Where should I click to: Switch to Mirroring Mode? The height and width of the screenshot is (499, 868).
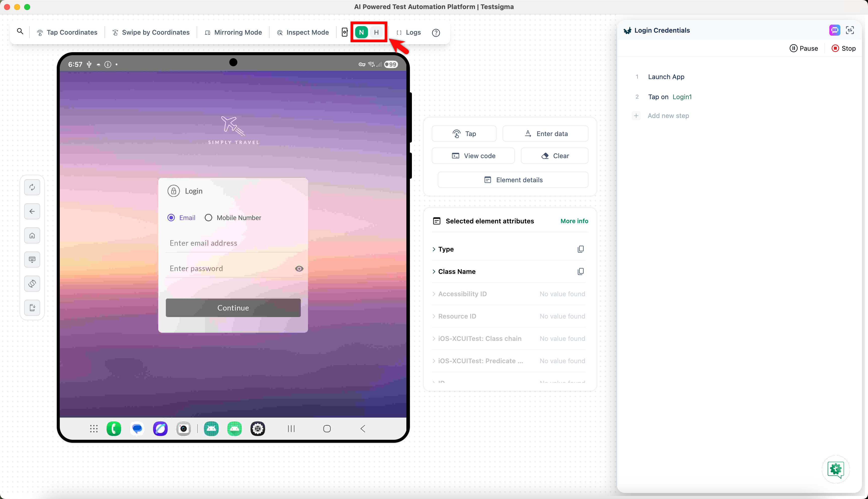click(x=234, y=32)
